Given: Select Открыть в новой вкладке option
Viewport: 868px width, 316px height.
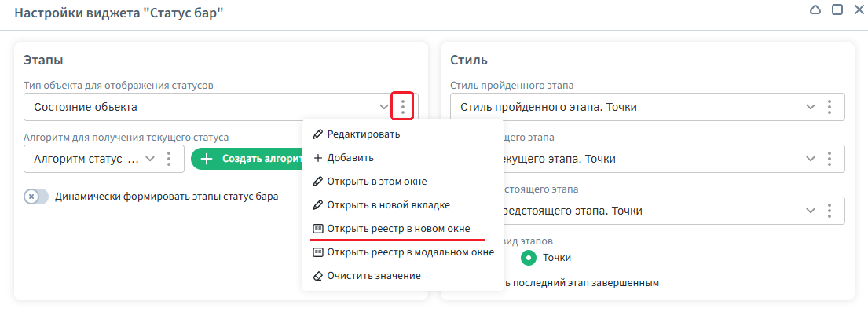Looking at the screenshot, I should [388, 205].
